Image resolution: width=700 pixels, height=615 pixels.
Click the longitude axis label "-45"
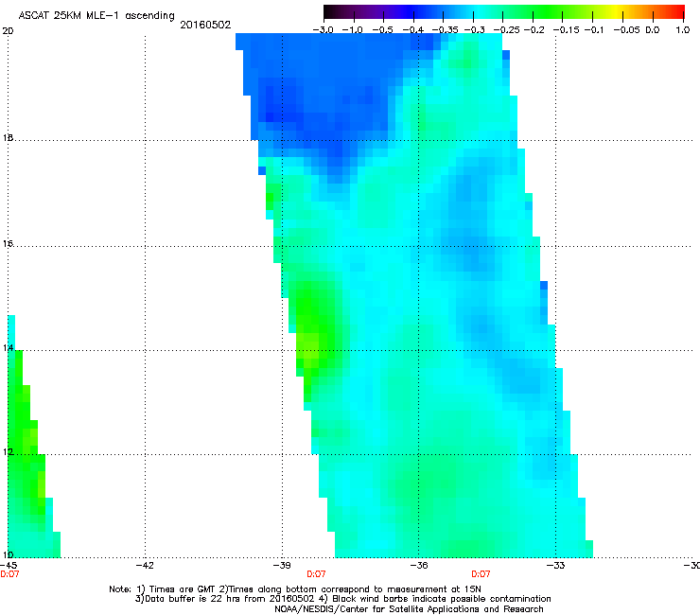[9, 566]
